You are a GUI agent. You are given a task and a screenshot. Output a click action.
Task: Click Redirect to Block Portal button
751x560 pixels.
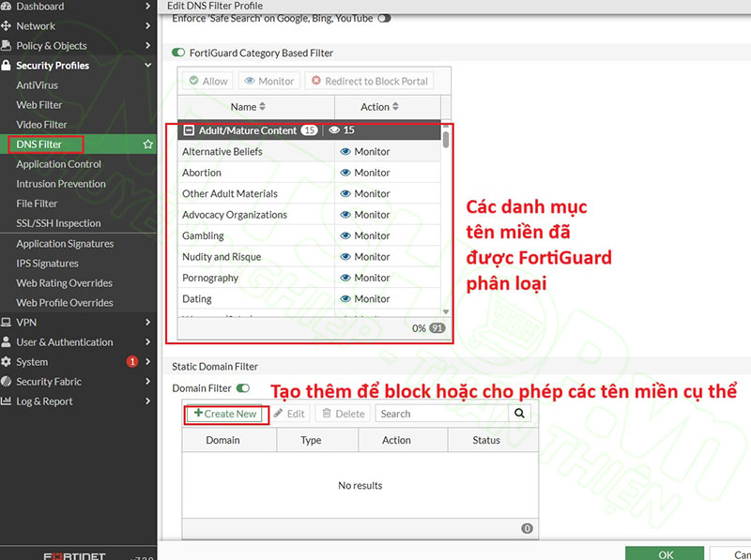tap(369, 81)
